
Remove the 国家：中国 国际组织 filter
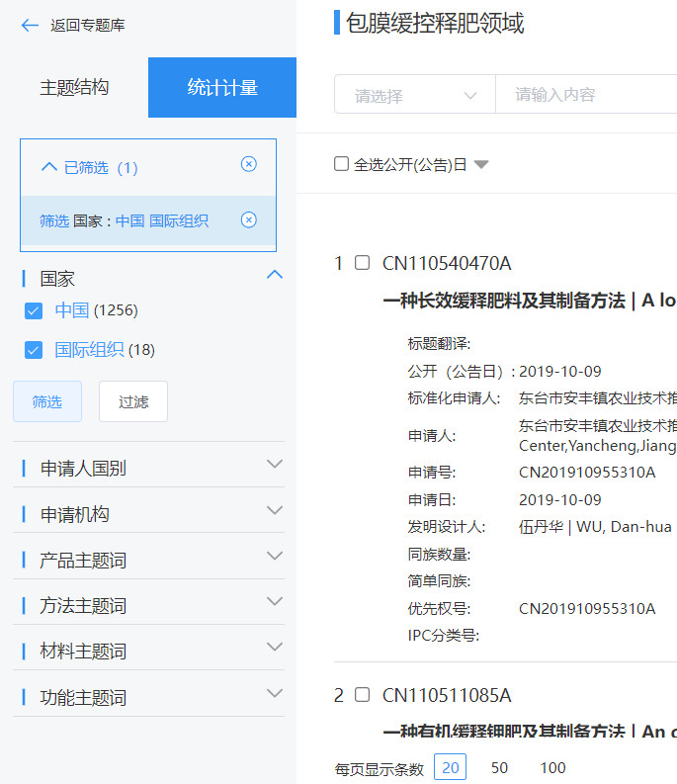pos(248,220)
